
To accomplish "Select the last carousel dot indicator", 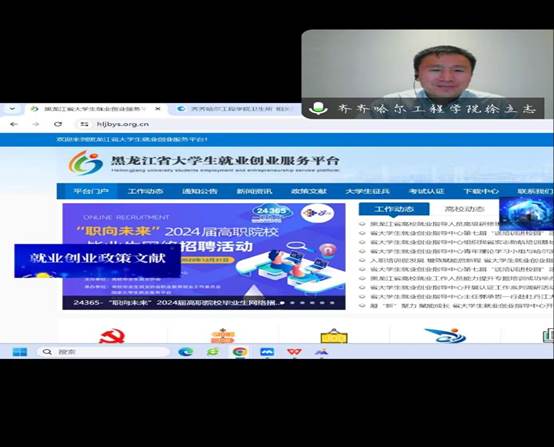I will tap(332, 303).
